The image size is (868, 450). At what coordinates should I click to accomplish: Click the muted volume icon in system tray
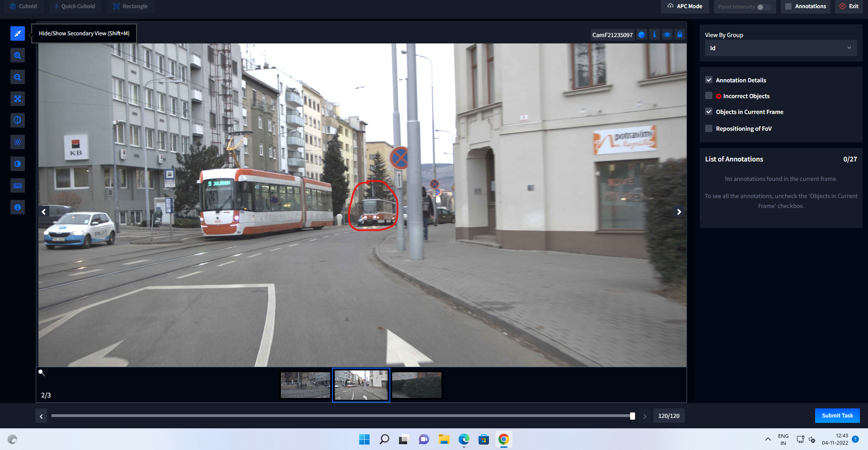click(x=812, y=439)
